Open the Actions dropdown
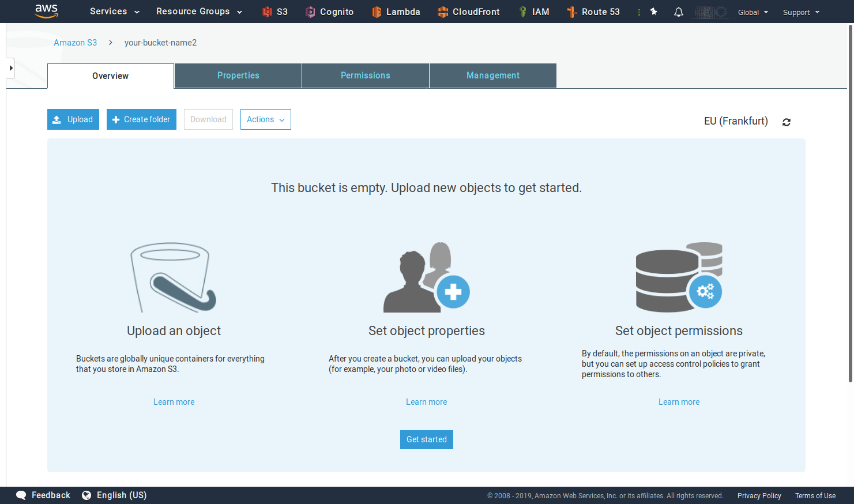 click(265, 119)
